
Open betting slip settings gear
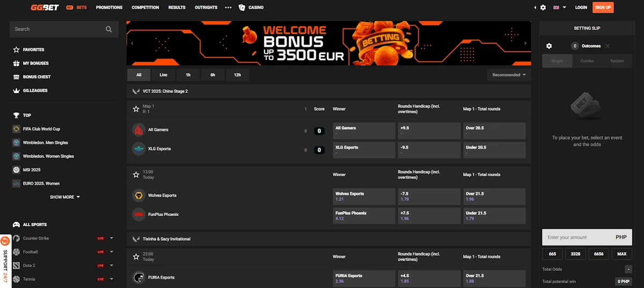[549, 46]
